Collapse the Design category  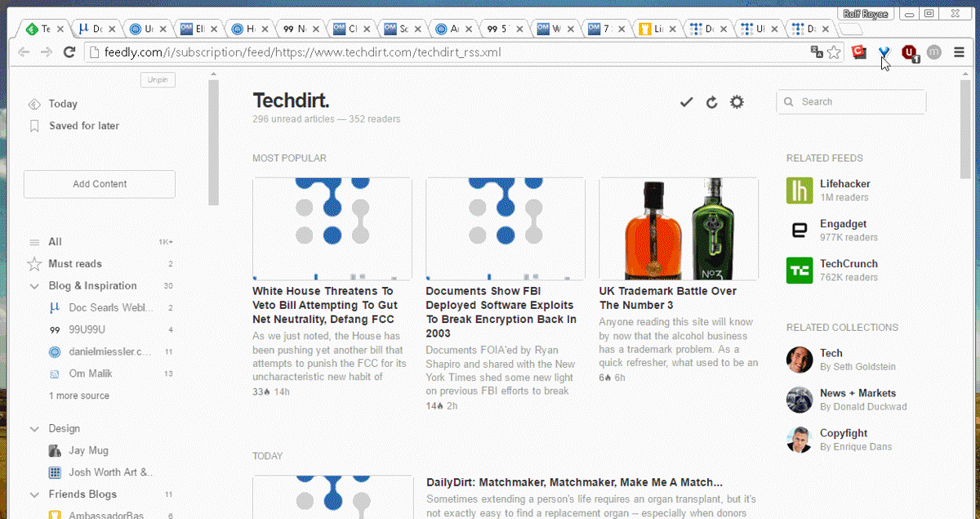click(x=34, y=429)
